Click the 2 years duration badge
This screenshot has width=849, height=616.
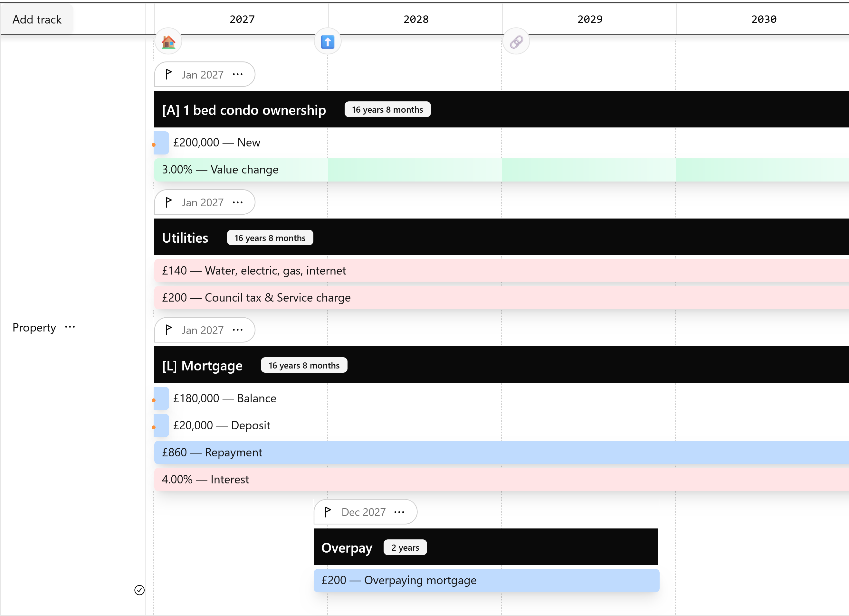click(405, 547)
